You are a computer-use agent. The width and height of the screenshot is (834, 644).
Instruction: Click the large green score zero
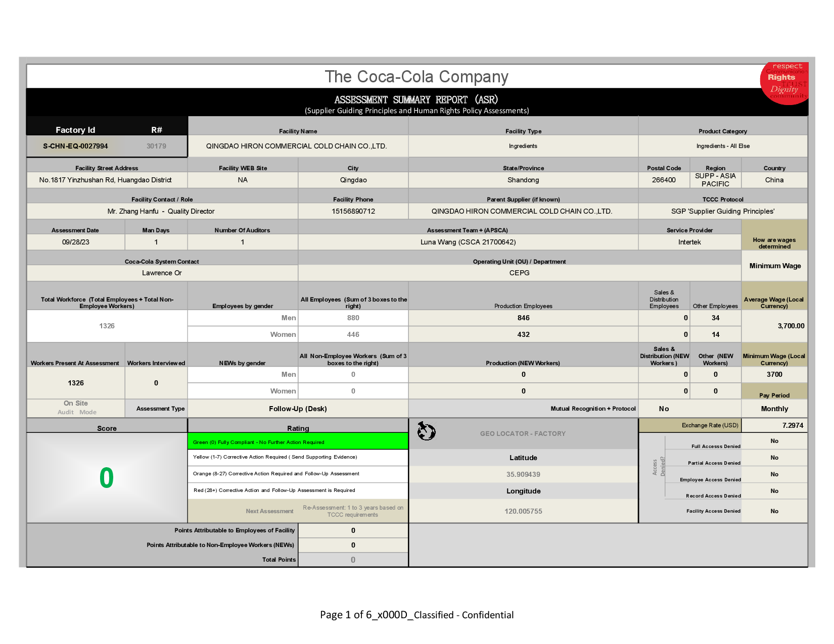(x=106, y=478)
